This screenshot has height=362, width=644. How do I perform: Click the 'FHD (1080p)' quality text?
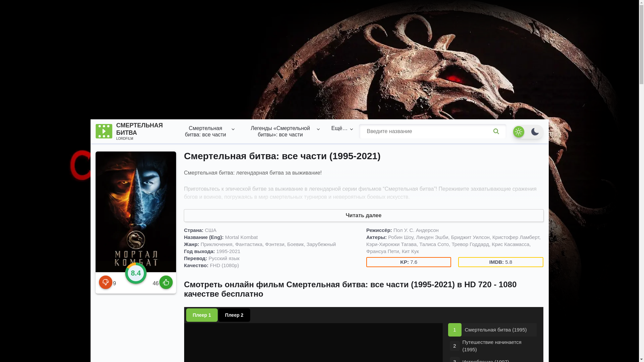224,265
